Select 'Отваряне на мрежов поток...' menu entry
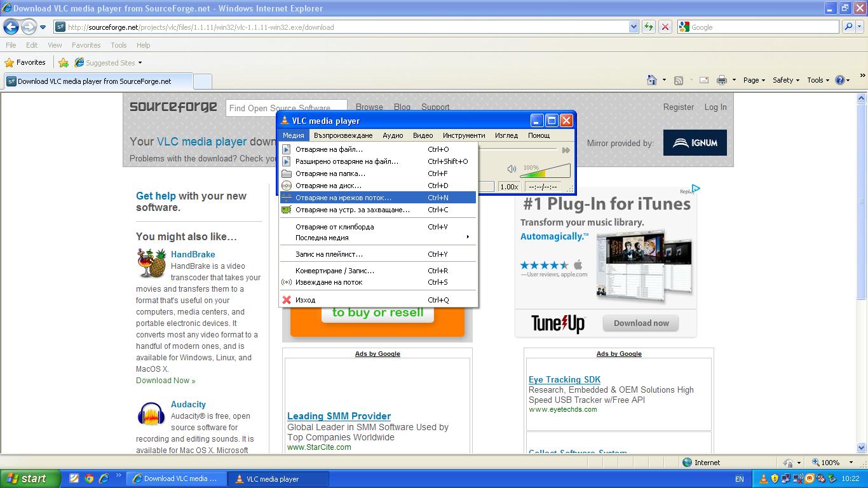Image resolution: width=868 pixels, height=488 pixels. pos(378,198)
